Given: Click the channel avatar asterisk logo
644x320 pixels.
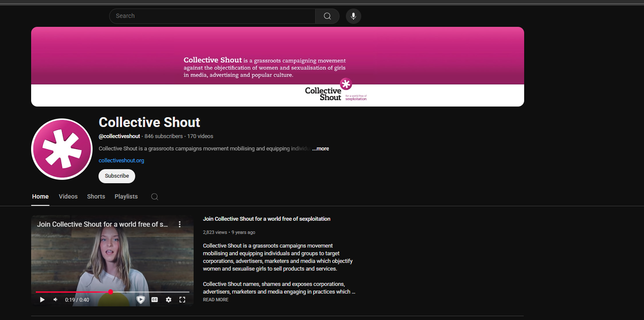Looking at the screenshot, I should [x=62, y=149].
